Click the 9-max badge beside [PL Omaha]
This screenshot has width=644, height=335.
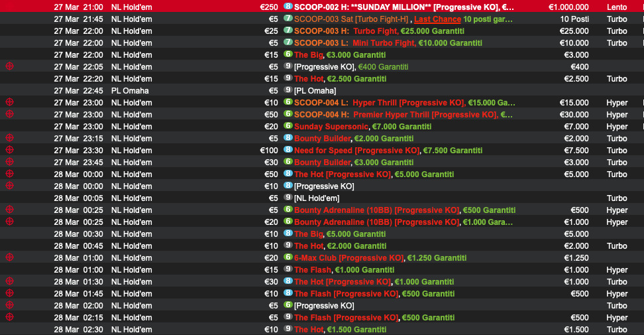point(288,90)
